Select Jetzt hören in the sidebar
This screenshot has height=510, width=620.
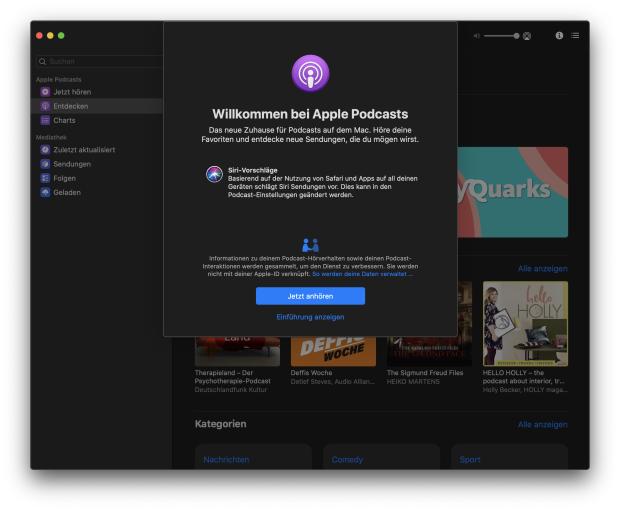coord(97,92)
